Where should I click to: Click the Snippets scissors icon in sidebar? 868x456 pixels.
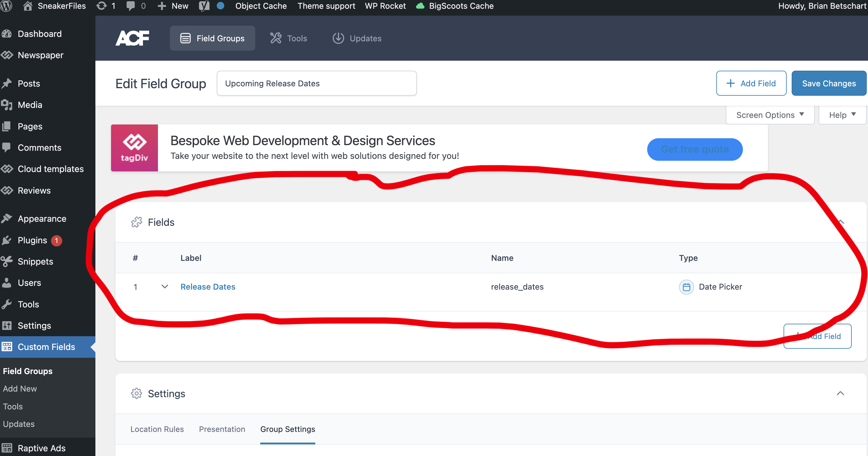click(7, 261)
